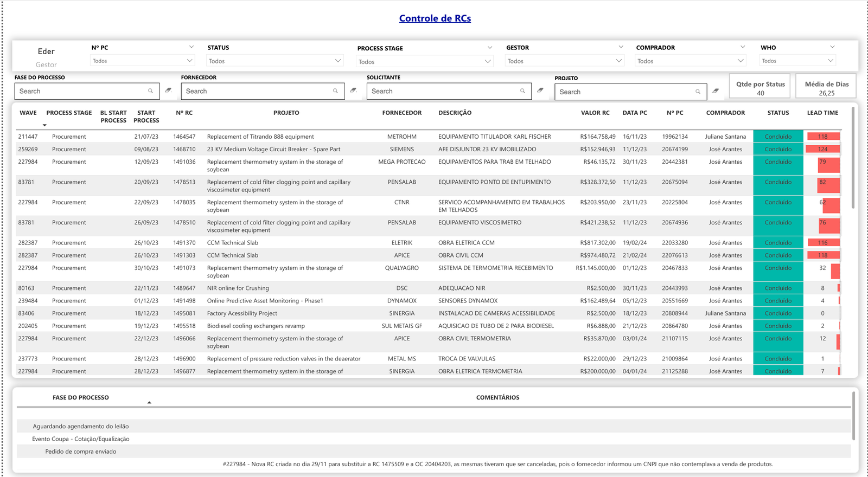The image size is (868, 477).
Task: Click the main table vertical scrollbar
Action: coord(853,157)
